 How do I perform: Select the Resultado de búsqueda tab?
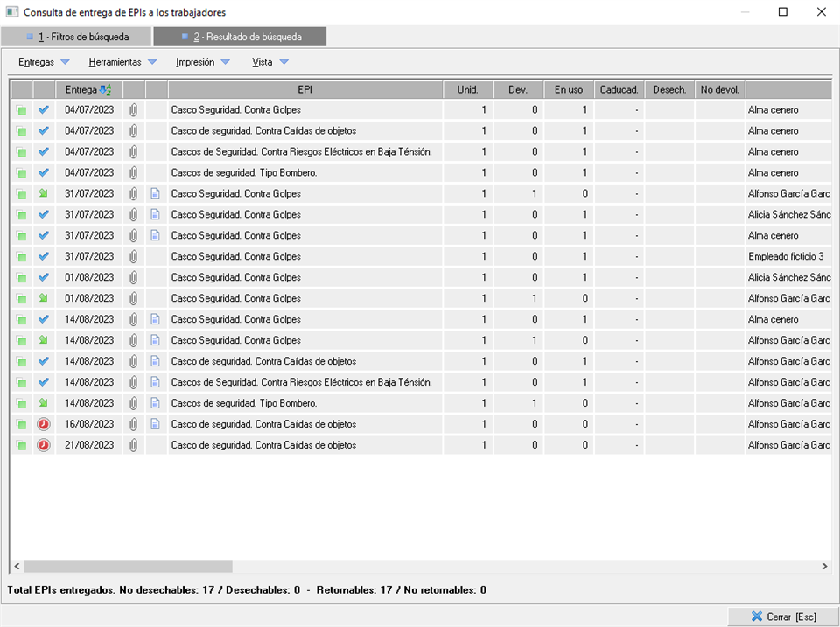240,37
